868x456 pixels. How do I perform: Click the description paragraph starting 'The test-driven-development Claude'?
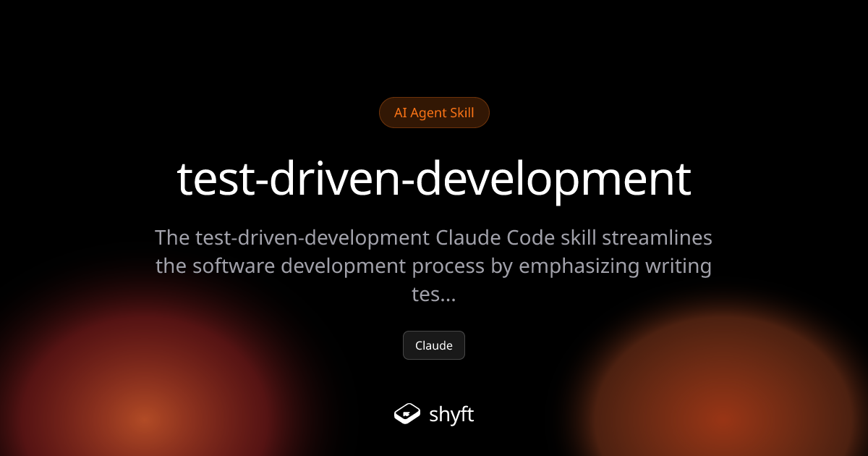click(434, 266)
